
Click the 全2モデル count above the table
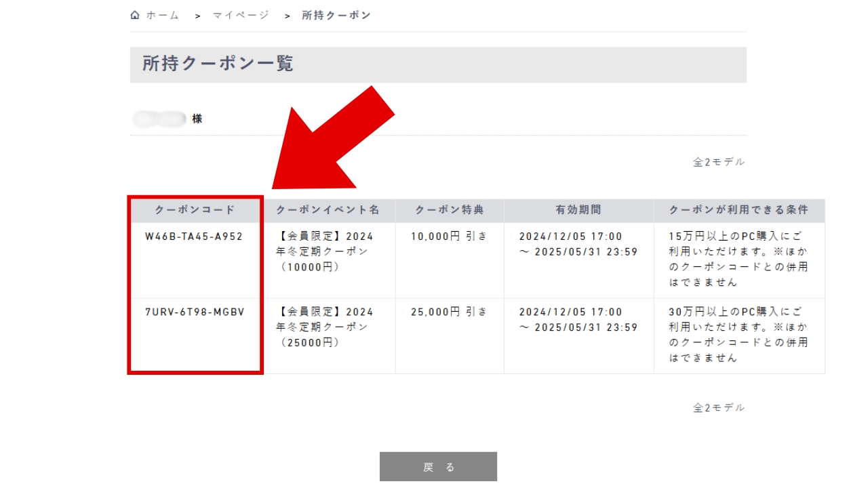718,162
